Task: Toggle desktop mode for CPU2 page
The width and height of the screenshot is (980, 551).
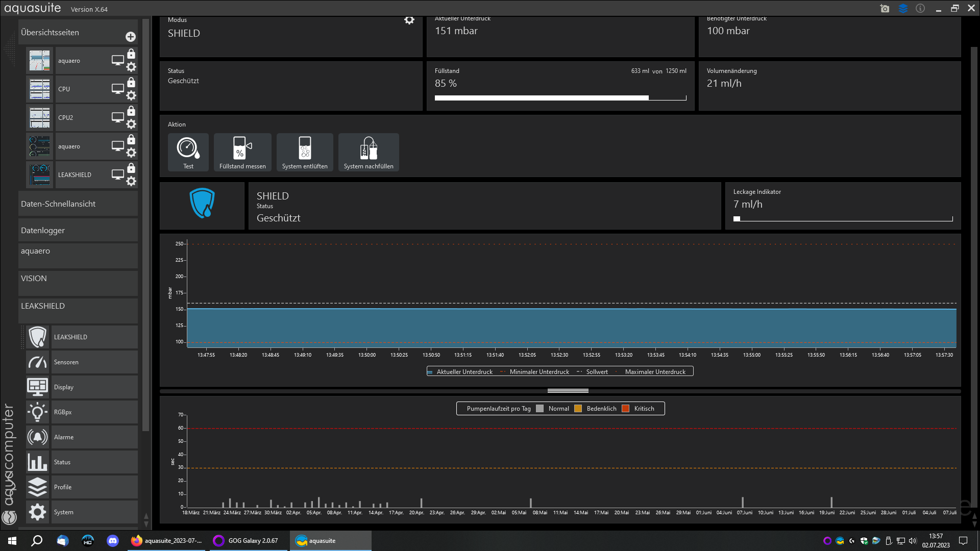Action: (x=117, y=117)
